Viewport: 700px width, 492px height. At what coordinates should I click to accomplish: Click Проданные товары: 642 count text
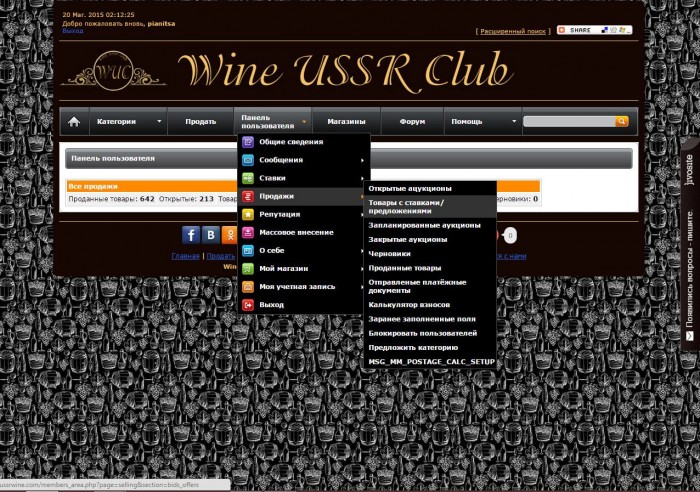pyautogui.click(x=111, y=199)
